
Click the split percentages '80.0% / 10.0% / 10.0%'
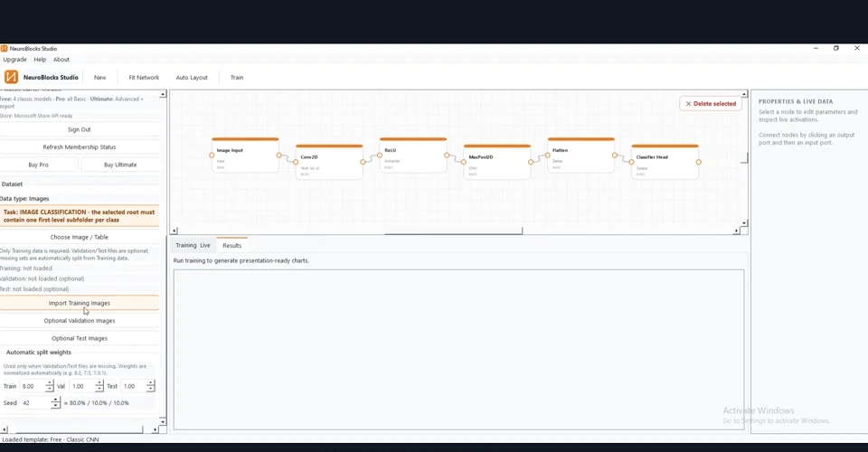pyautogui.click(x=99, y=403)
